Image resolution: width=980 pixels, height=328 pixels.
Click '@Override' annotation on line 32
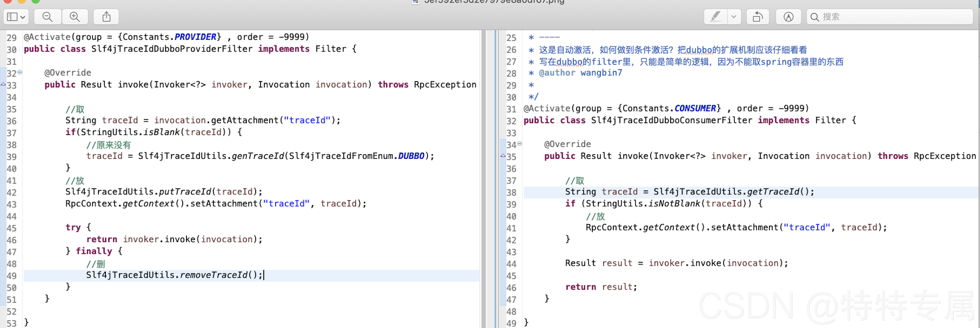click(68, 73)
